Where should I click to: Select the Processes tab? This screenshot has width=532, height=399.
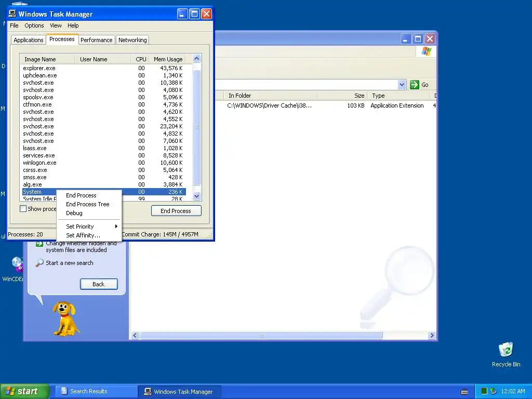62,39
